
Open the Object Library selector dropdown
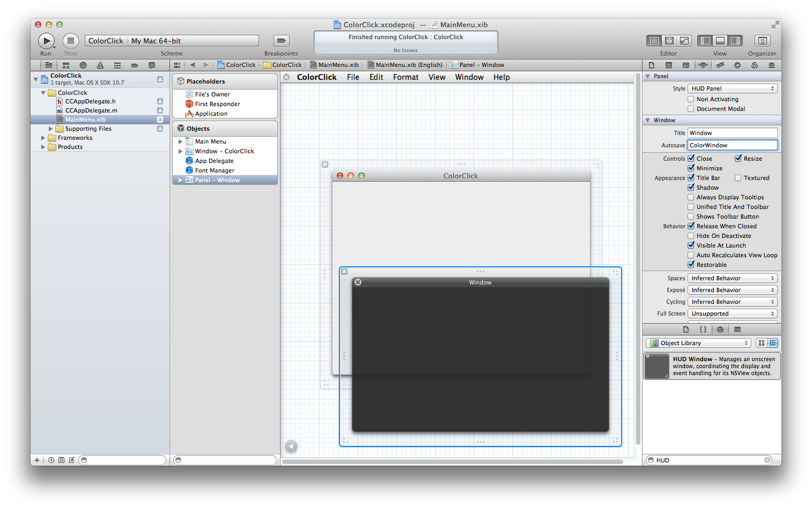[x=698, y=343]
